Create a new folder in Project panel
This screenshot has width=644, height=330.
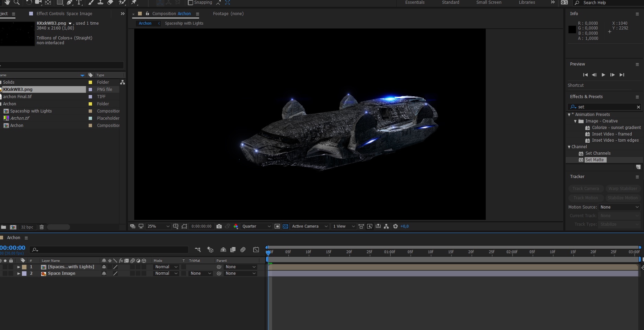[3, 227]
